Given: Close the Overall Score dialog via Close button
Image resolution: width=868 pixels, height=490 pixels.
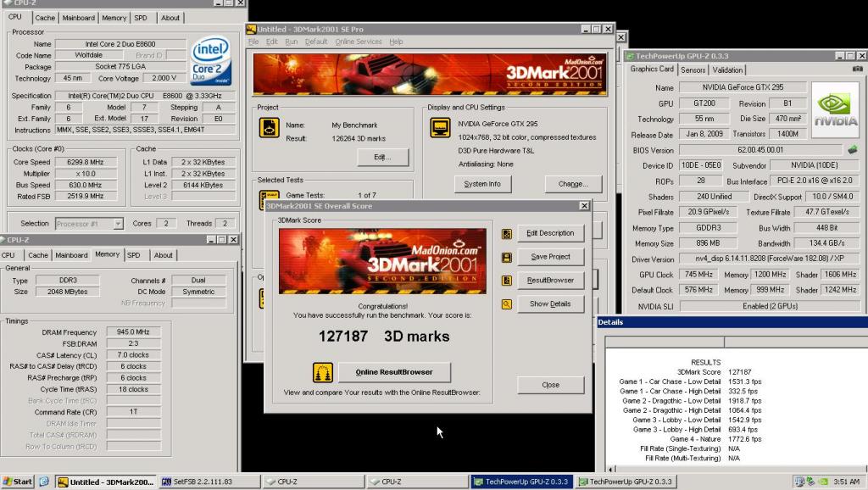Looking at the screenshot, I should (x=550, y=385).
